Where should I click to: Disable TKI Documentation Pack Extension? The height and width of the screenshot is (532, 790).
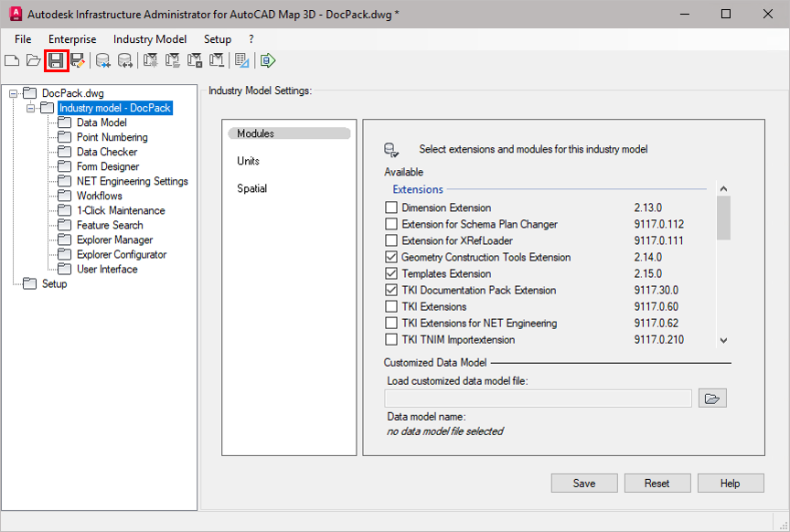pos(391,290)
